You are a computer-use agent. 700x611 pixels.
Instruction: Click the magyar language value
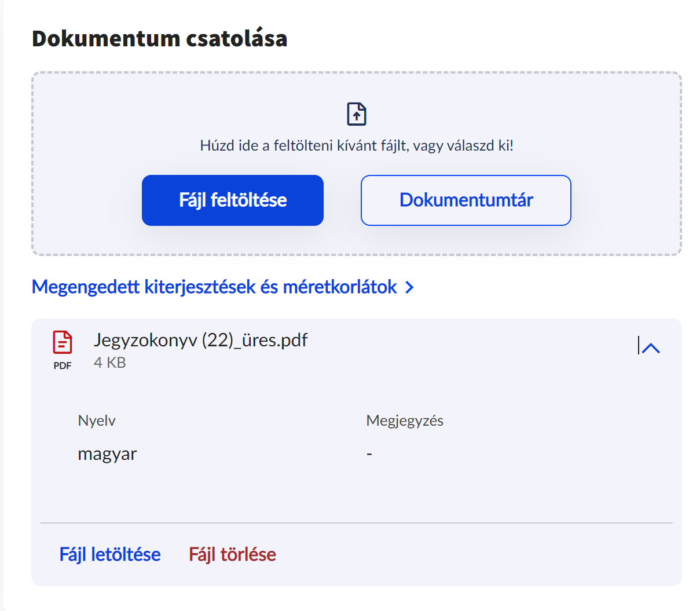pyautogui.click(x=107, y=453)
